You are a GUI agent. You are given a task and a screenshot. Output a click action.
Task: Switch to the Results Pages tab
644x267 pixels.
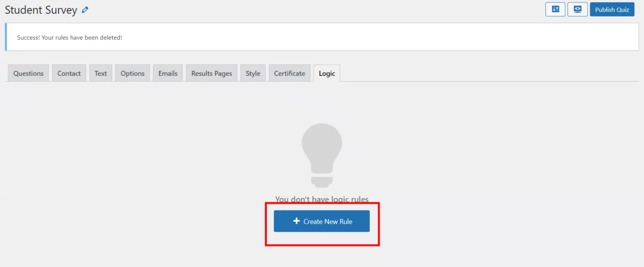(212, 73)
